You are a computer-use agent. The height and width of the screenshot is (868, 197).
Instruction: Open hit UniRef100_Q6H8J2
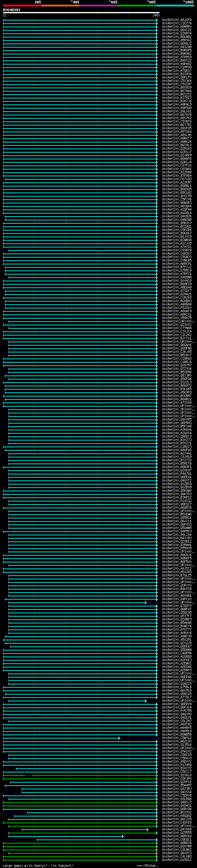176,43
